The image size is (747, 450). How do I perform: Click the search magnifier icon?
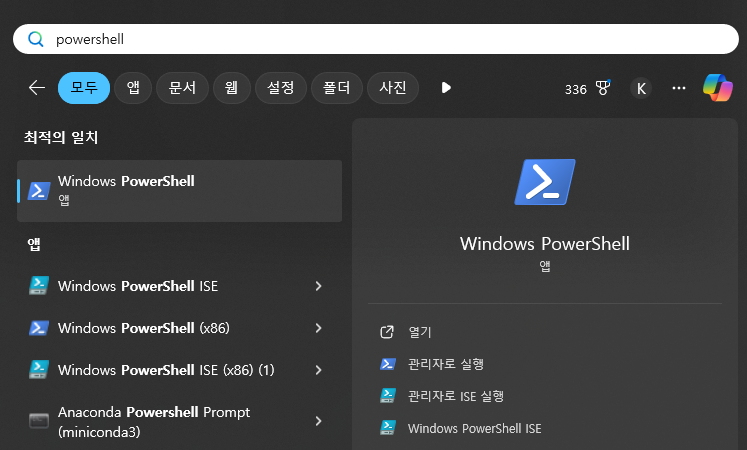point(36,39)
